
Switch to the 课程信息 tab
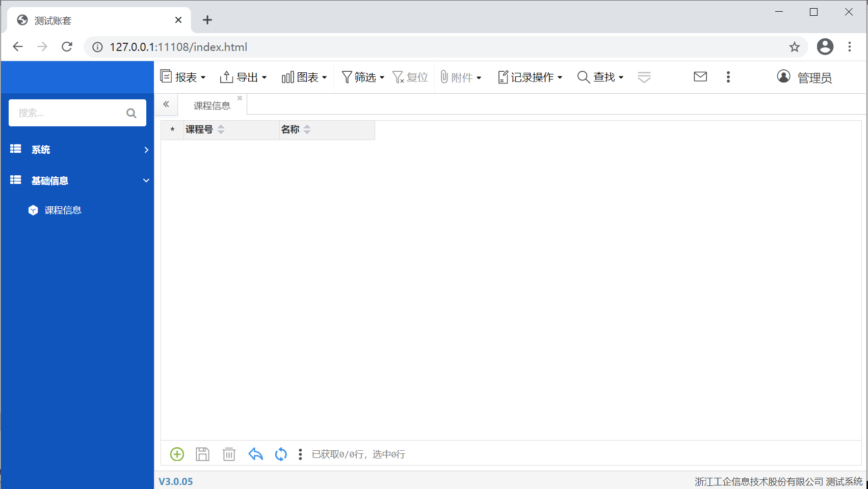click(212, 105)
